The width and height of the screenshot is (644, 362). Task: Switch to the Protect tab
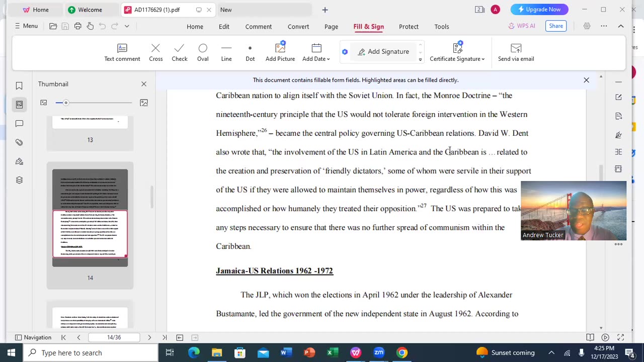409,27
